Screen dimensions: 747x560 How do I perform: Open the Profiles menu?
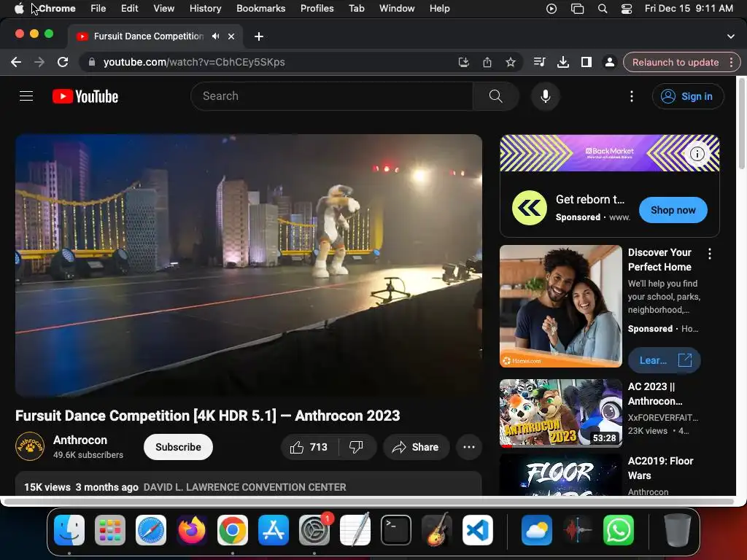click(317, 9)
